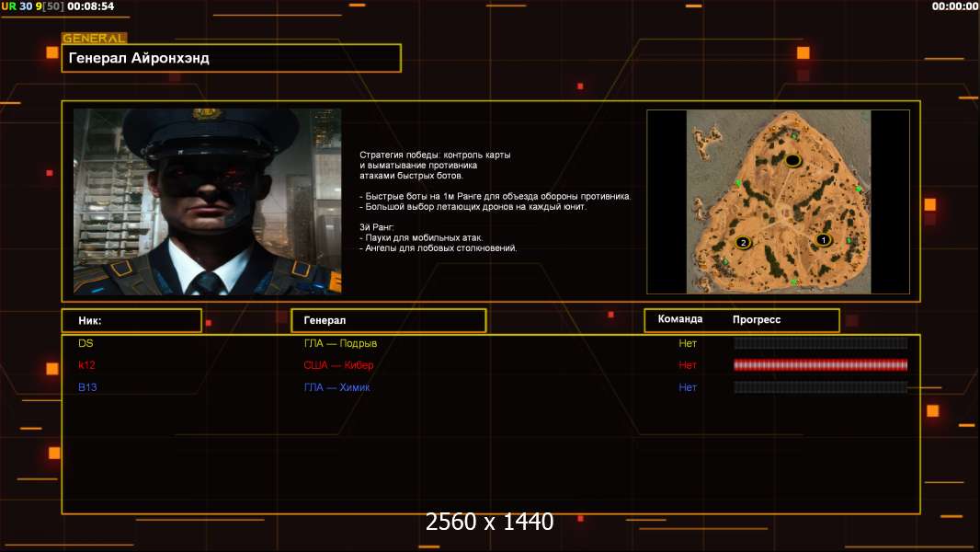Click the 'UR 30 9[50]' status counter

coord(32,6)
